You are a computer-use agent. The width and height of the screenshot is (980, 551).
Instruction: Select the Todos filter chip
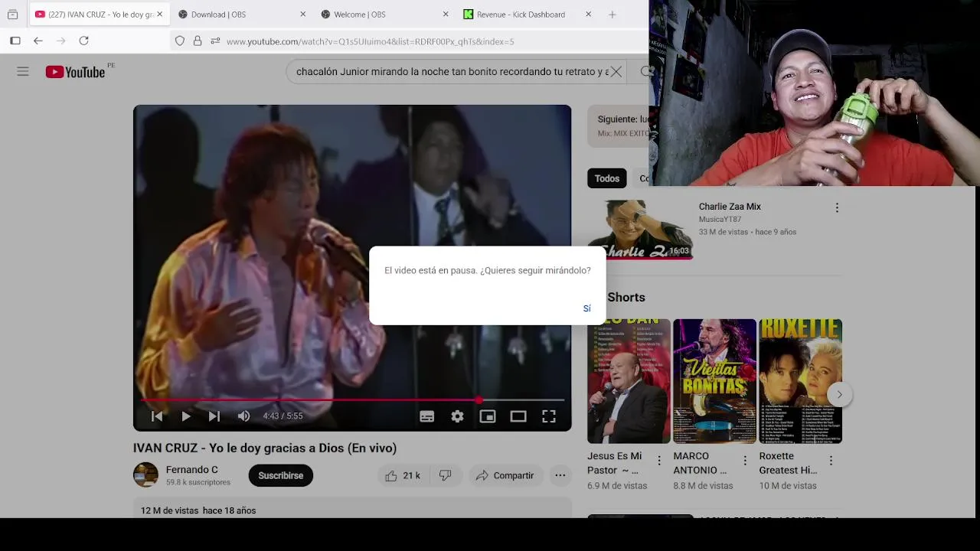tap(607, 178)
